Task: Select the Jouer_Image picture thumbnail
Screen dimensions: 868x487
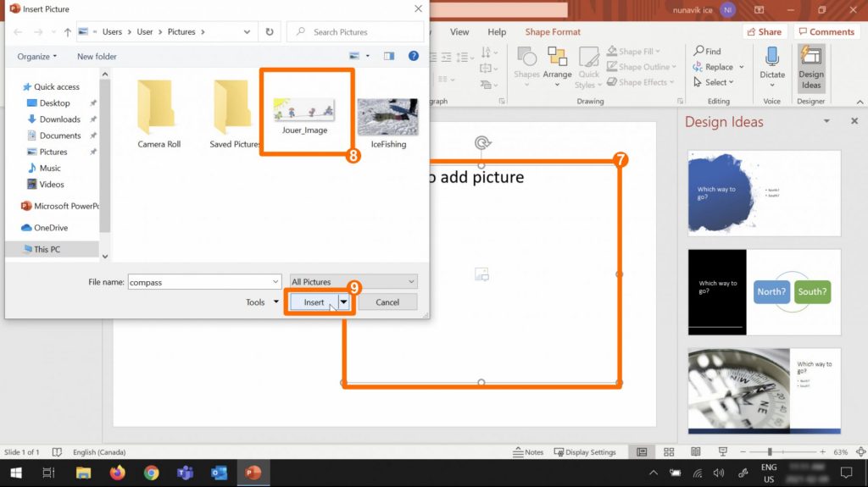Action: [x=304, y=113]
